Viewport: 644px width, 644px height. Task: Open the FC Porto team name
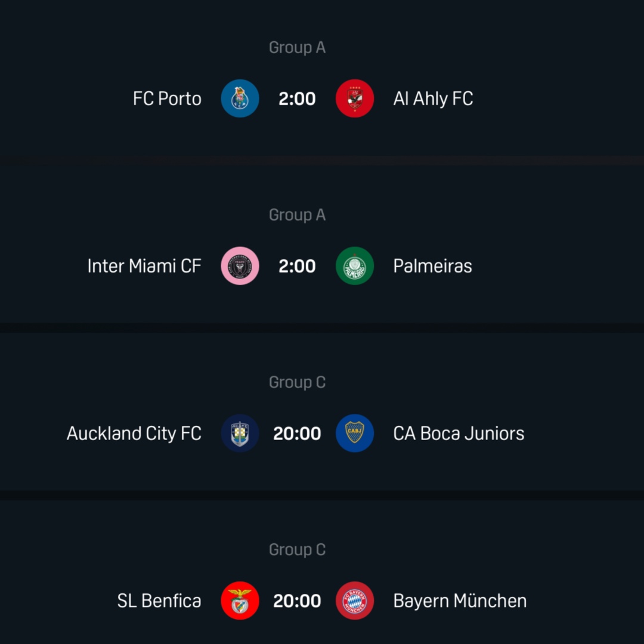(167, 98)
